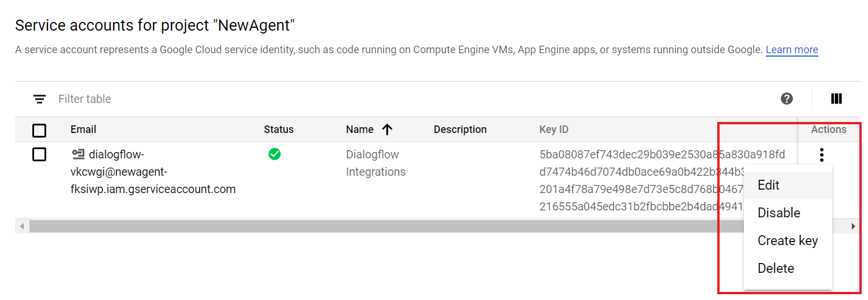Click the horizontal scrollbar thumb
The height and width of the screenshot is (300, 868).
click(x=370, y=227)
